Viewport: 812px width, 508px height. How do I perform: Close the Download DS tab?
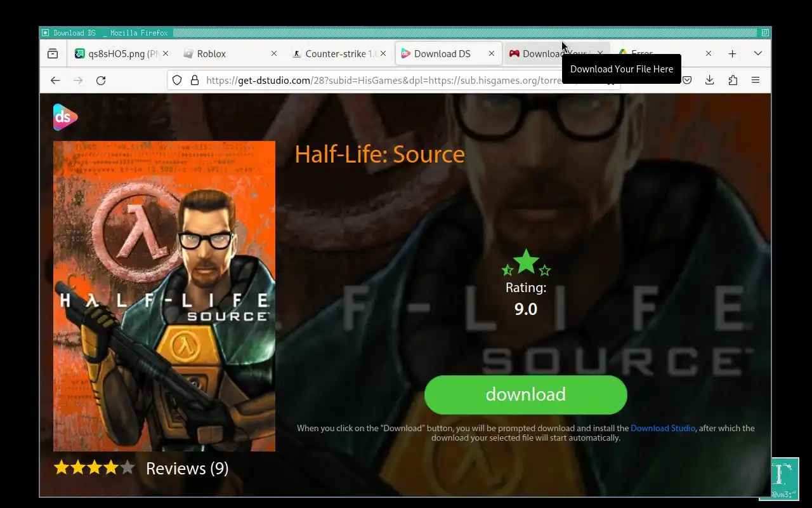(492, 54)
